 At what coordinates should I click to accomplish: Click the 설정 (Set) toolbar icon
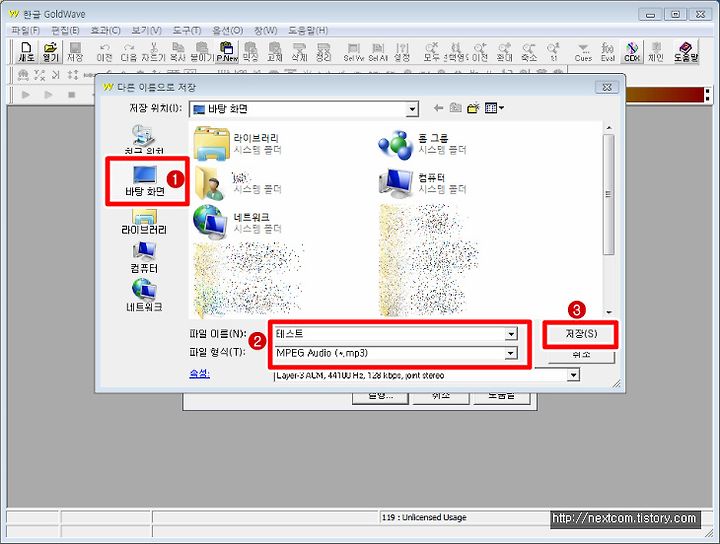coord(402,51)
